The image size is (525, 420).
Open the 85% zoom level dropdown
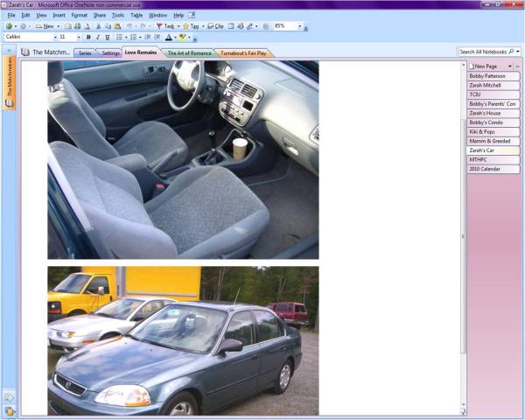tap(301, 26)
